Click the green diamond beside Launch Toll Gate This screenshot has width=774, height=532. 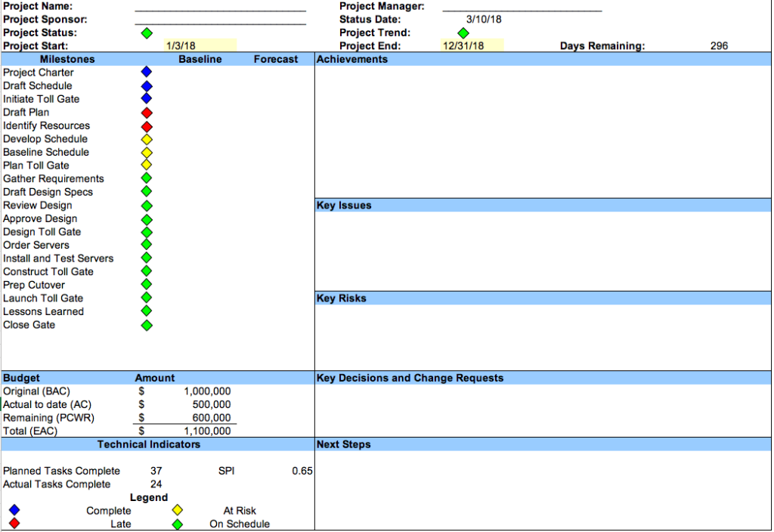click(x=146, y=298)
